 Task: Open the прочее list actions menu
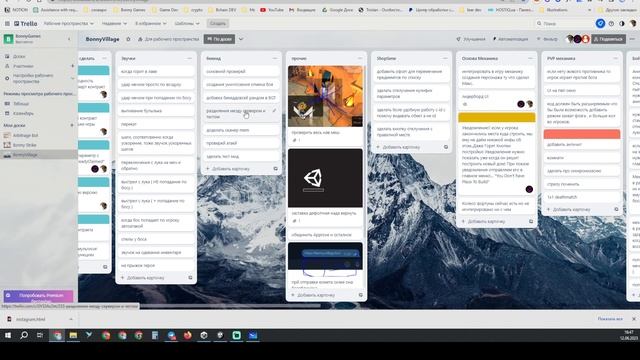click(360, 58)
